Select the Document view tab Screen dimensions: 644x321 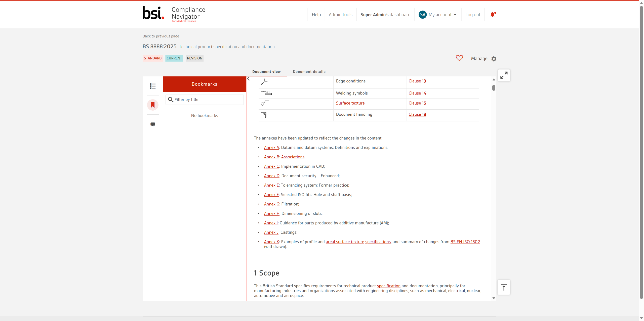point(266,72)
